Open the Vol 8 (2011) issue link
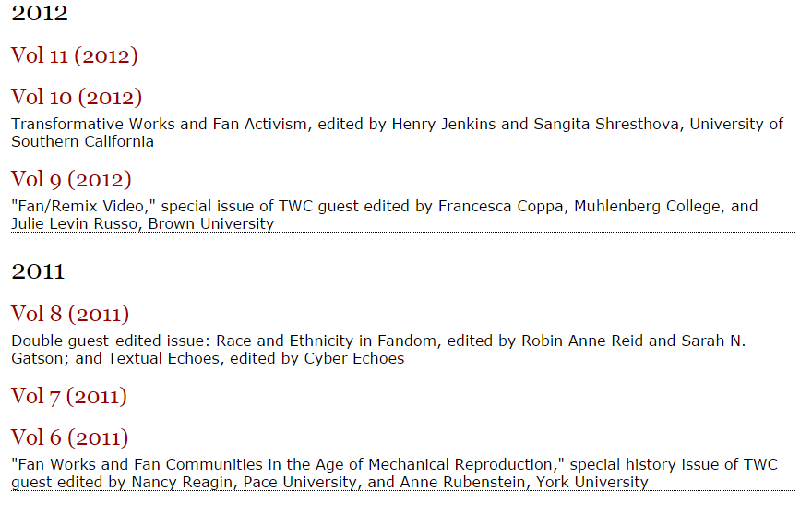Image resolution: width=812 pixels, height=515 pixels. (69, 314)
